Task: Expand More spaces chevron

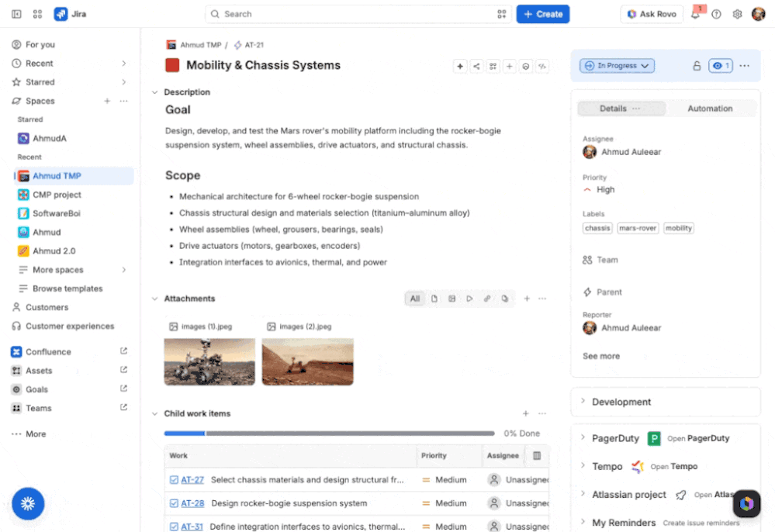Action: (x=123, y=270)
